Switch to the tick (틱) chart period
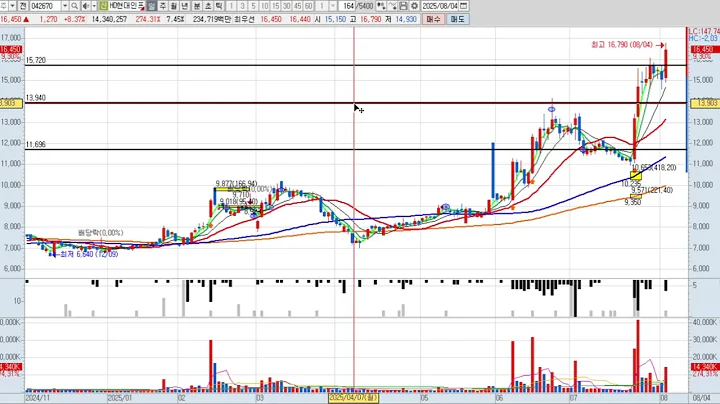The height and width of the screenshot is (404, 720). coord(219,6)
